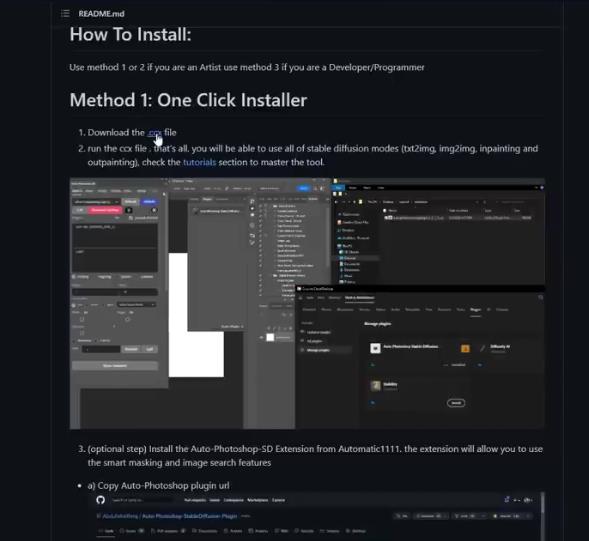Tick the Name column select-all checkbox

(x=385, y=211)
